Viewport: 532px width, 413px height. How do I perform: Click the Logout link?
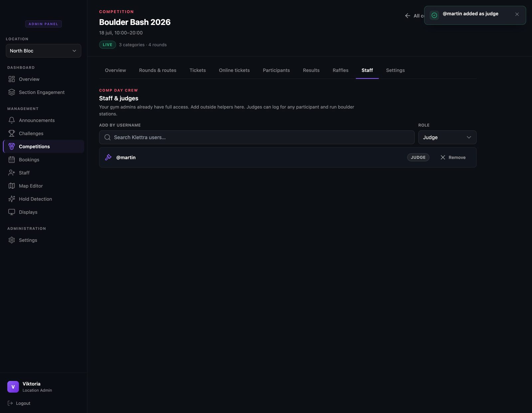pos(19,403)
